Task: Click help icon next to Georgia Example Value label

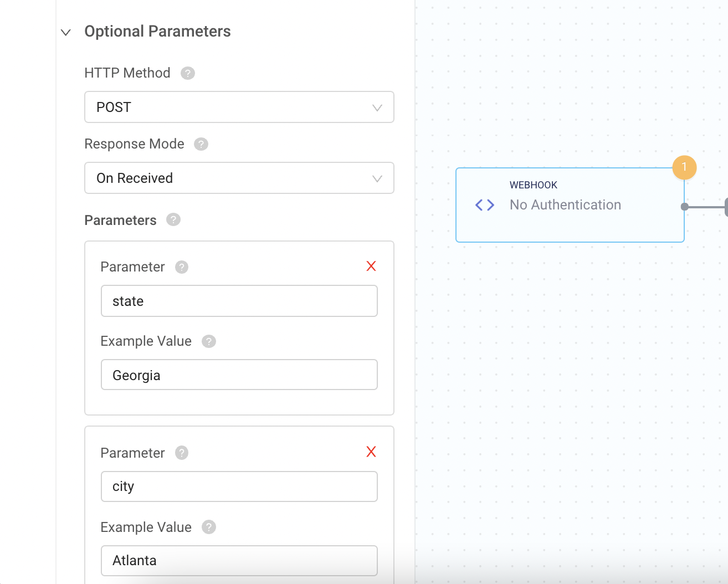Action: 209,341
